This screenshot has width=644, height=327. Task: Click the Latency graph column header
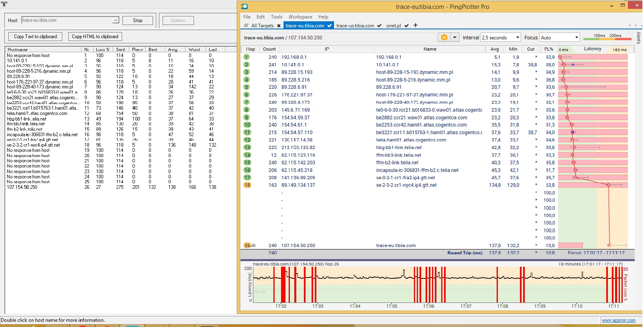(593, 49)
